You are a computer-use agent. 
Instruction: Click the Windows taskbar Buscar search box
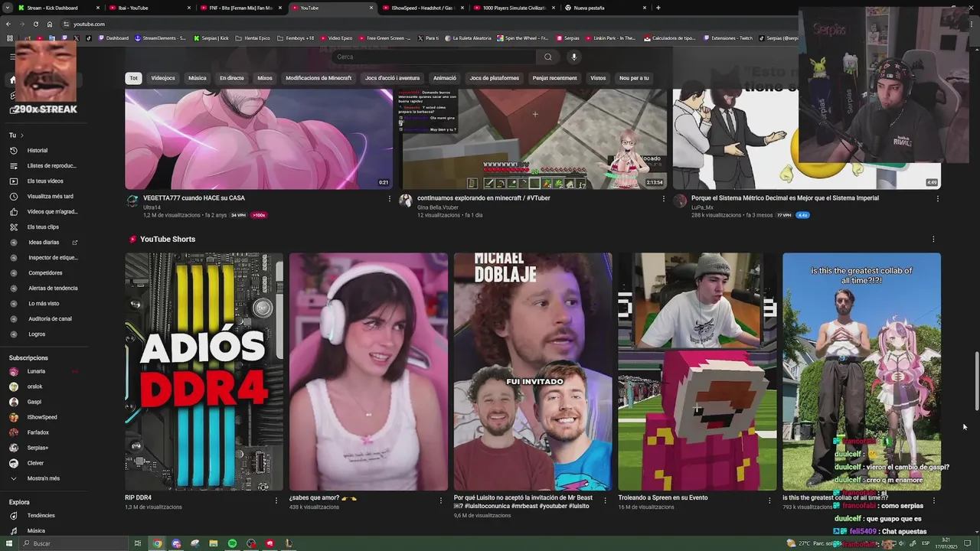point(72,543)
